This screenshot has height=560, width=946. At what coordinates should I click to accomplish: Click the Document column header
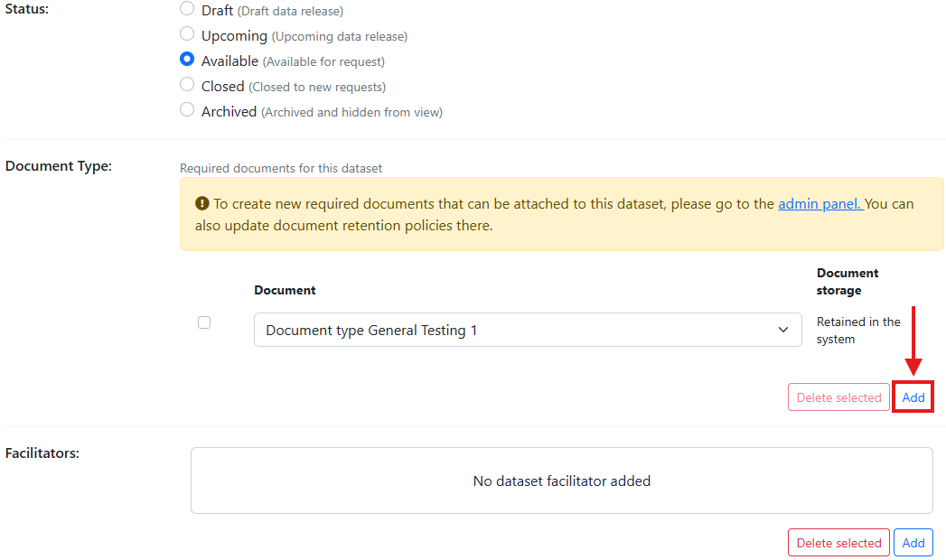click(x=285, y=290)
